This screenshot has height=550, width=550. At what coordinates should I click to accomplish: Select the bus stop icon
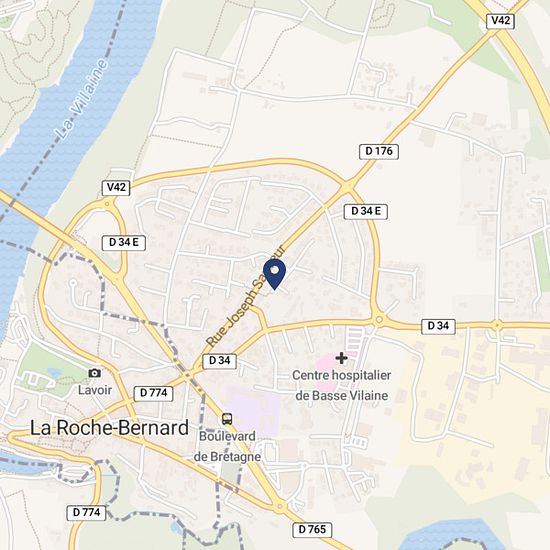[x=227, y=419]
